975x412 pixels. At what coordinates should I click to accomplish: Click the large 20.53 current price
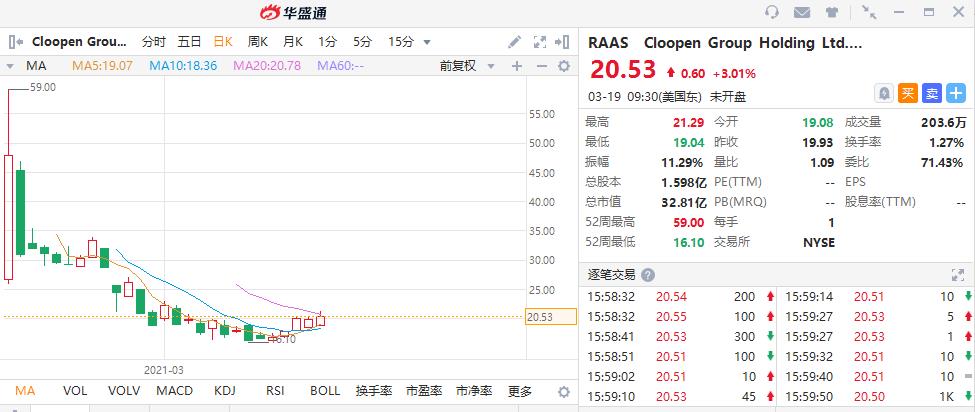pos(623,70)
